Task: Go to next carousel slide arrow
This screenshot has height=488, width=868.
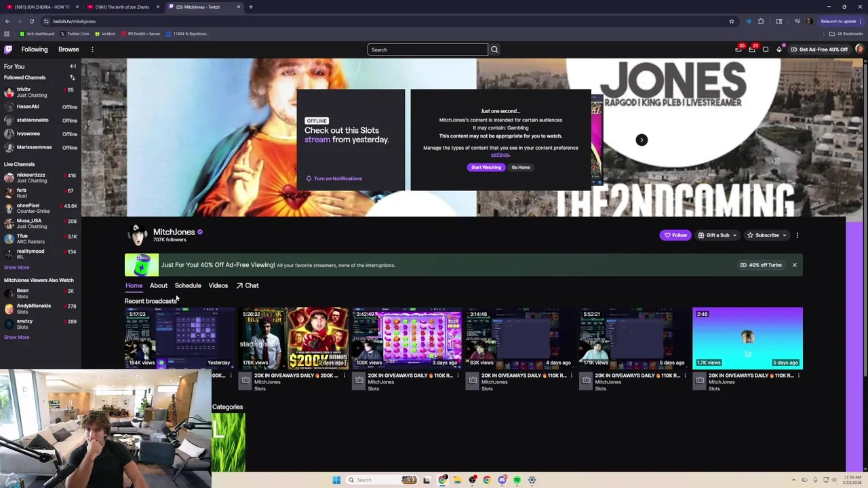Action: pyautogui.click(x=642, y=140)
